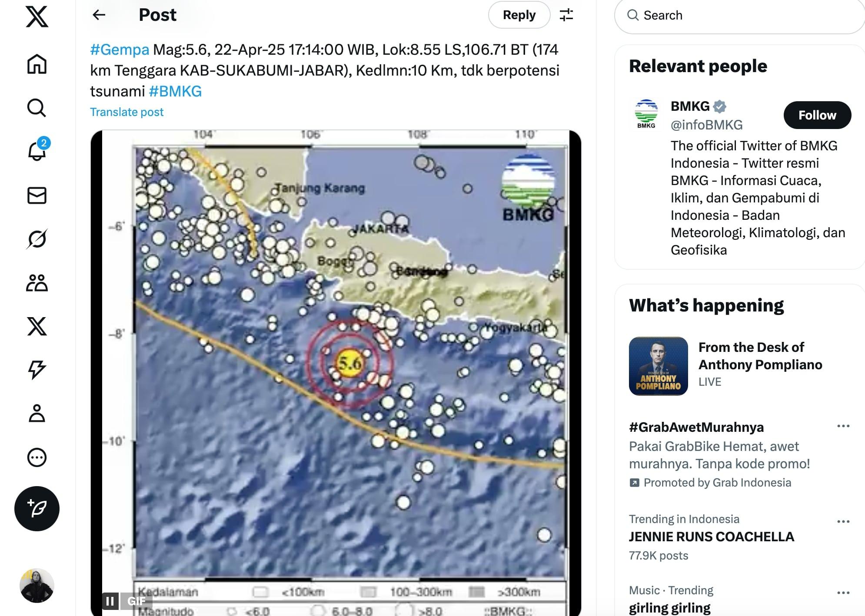Open Communities people icon
This screenshot has width=865, height=616.
(37, 283)
